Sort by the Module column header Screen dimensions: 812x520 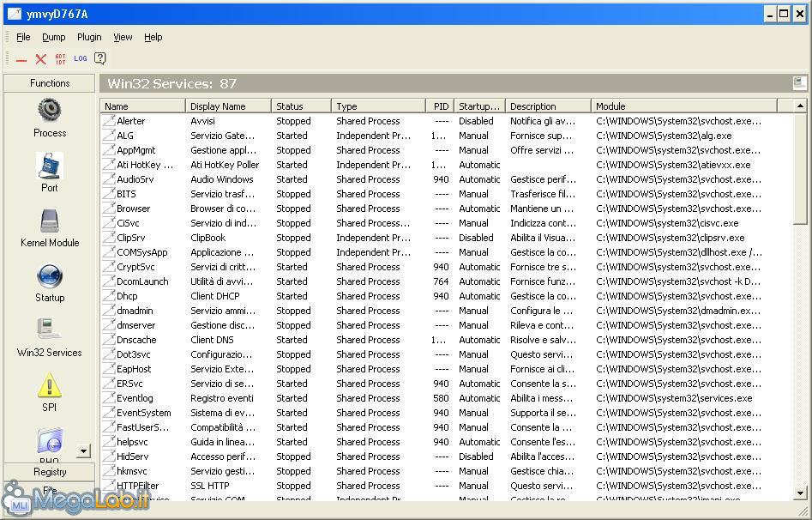[684, 106]
